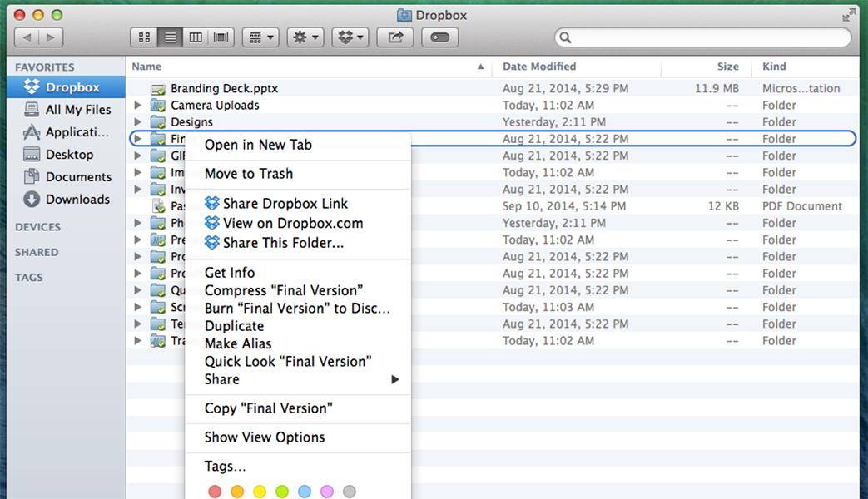Select column view toolbar icon
The width and height of the screenshot is (868, 499).
pos(196,37)
